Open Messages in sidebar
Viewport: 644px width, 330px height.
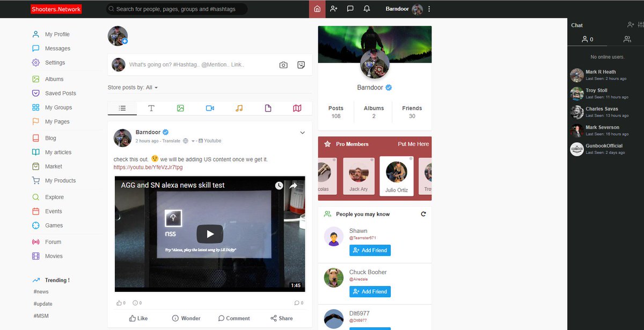[57, 48]
